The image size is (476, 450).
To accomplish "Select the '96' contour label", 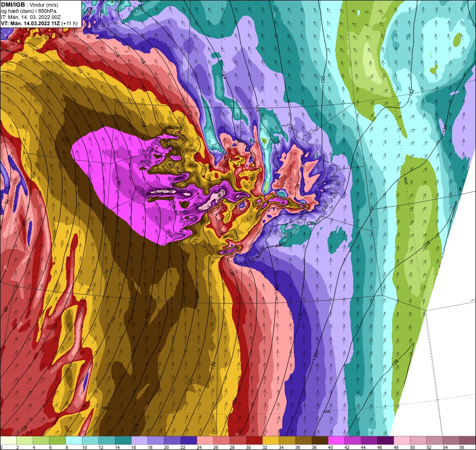I will point(24,223).
